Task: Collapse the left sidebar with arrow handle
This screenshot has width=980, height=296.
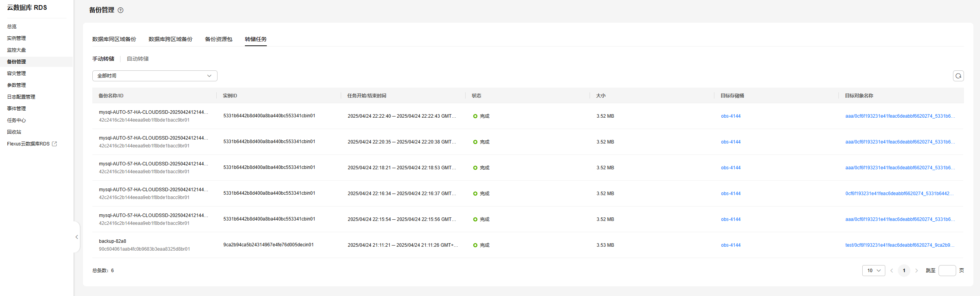Action: point(77,237)
